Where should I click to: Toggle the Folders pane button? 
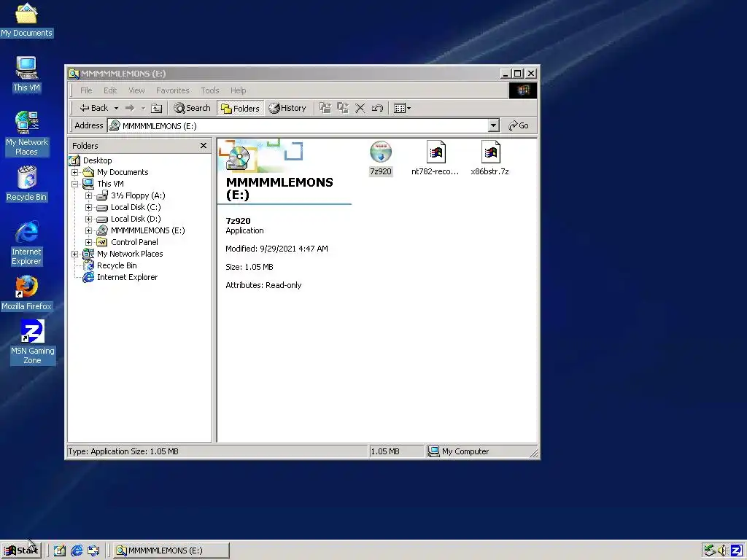240,108
